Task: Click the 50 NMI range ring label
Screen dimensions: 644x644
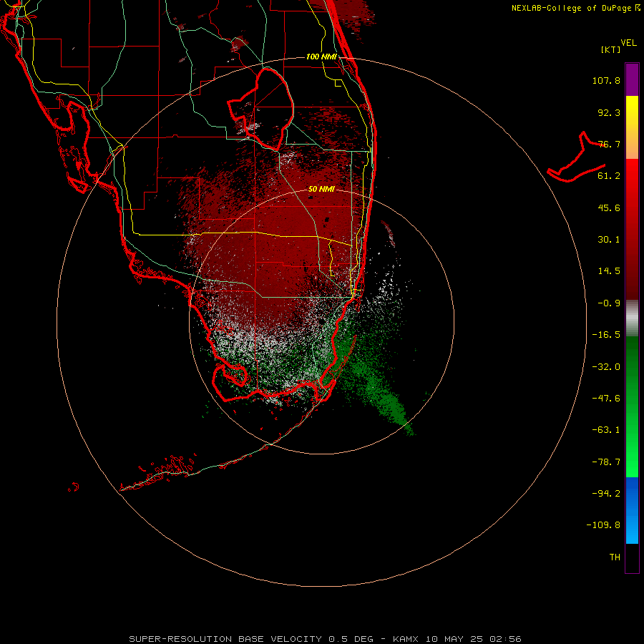Action: tap(321, 189)
